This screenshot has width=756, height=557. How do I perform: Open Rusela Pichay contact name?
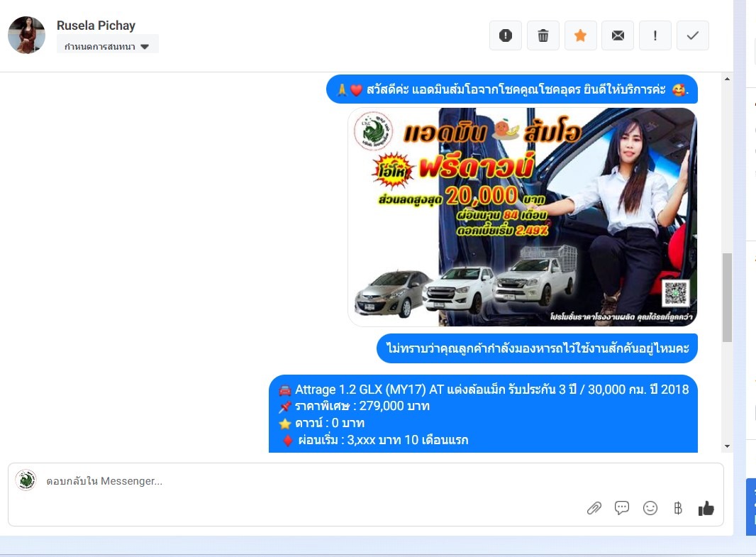(96, 25)
